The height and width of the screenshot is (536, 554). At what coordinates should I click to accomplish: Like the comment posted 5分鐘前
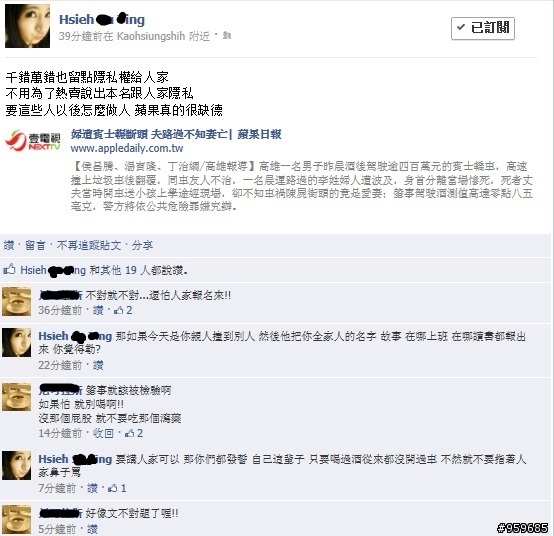(x=92, y=529)
